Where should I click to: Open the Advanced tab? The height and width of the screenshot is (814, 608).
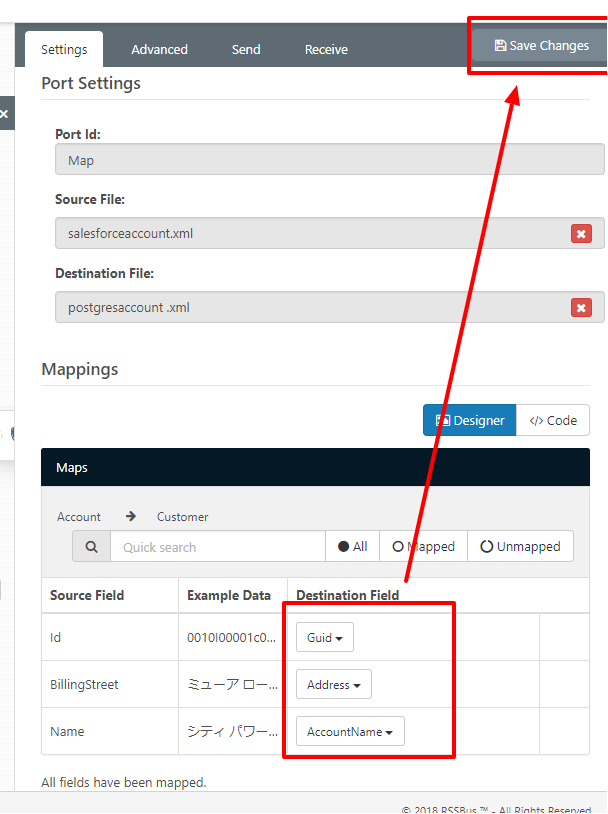point(159,49)
